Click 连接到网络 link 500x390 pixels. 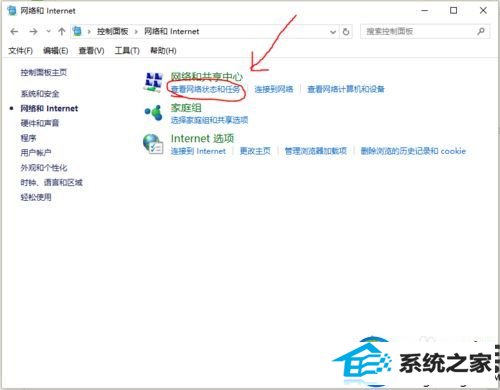[274, 89]
